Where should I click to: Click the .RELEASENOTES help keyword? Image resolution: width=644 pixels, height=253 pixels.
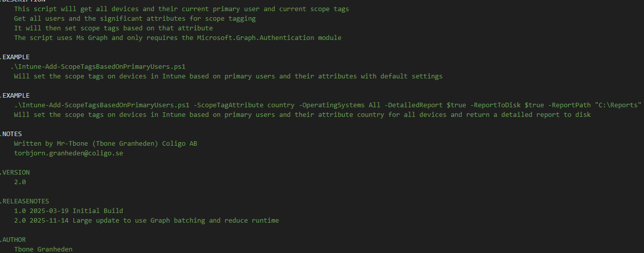pyautogui.click(x=24, y=201)
